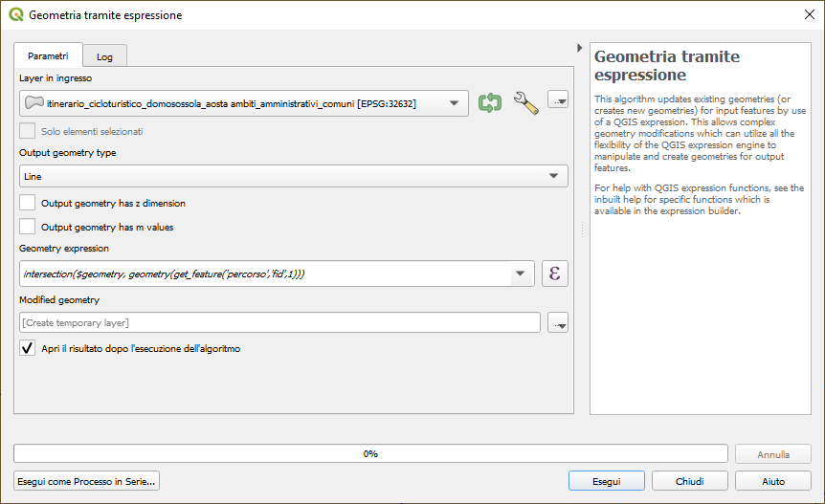Click the Esegui button
Screen dimensions: 825x504
coord(606,481)
